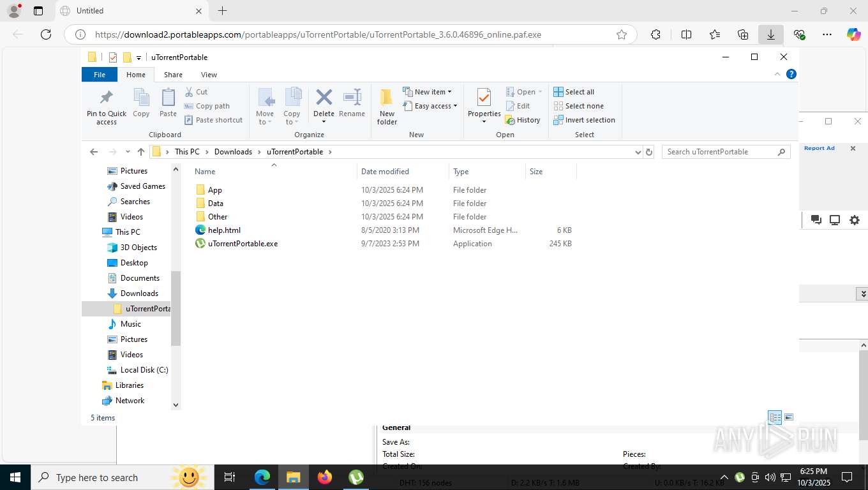Create a New folder from ribbon
868x490 pixels.
pyautogui.click(x=387, y=107)
